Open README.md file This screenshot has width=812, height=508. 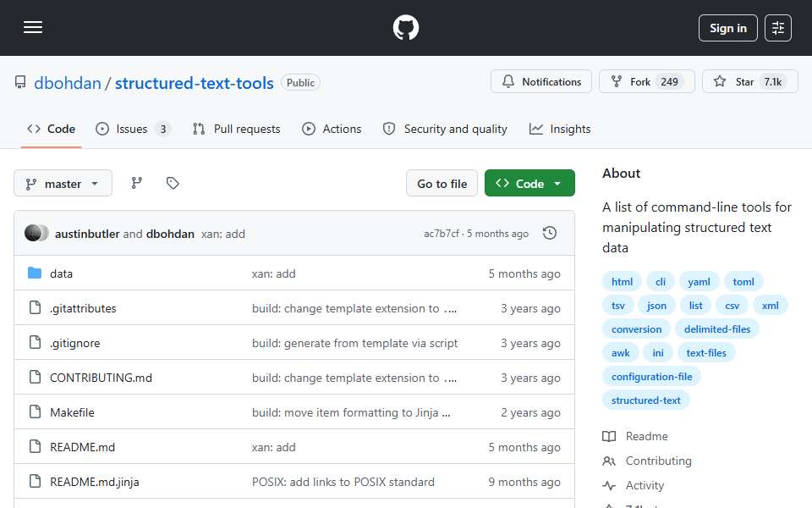82,447
